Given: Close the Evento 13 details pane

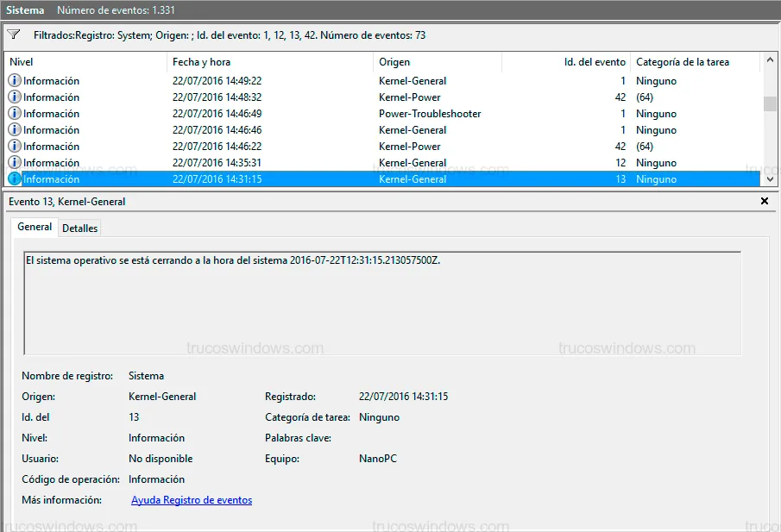Looking at the screenshot, I should click(x=764, y=201).
